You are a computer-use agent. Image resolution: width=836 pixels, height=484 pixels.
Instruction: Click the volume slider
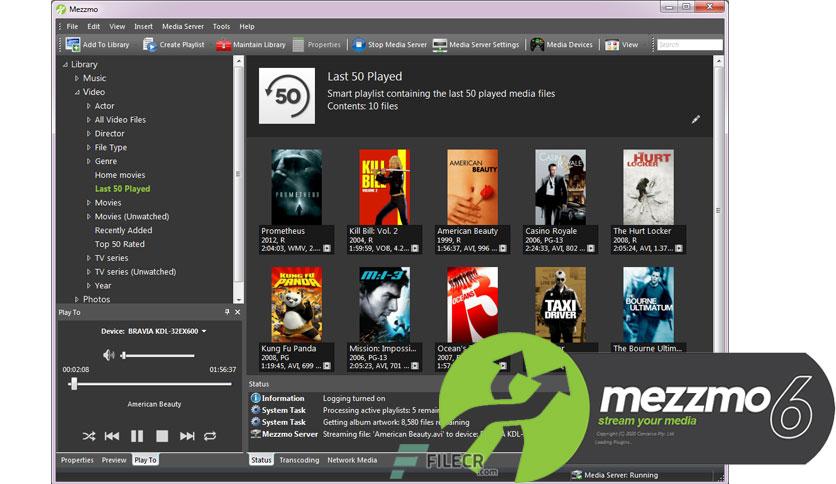(x=158, y=355)
